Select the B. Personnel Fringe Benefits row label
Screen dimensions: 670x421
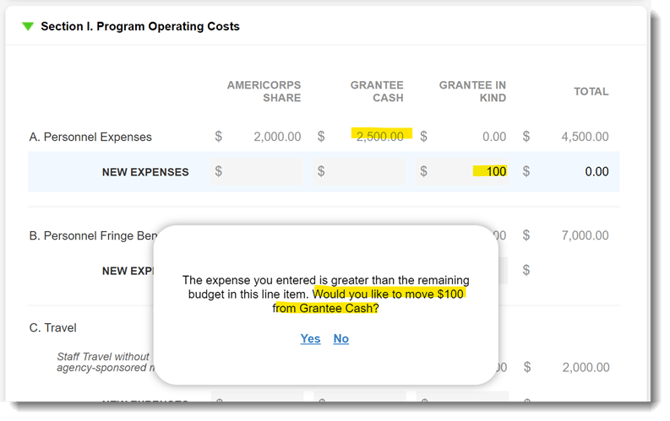click(92, 236)
